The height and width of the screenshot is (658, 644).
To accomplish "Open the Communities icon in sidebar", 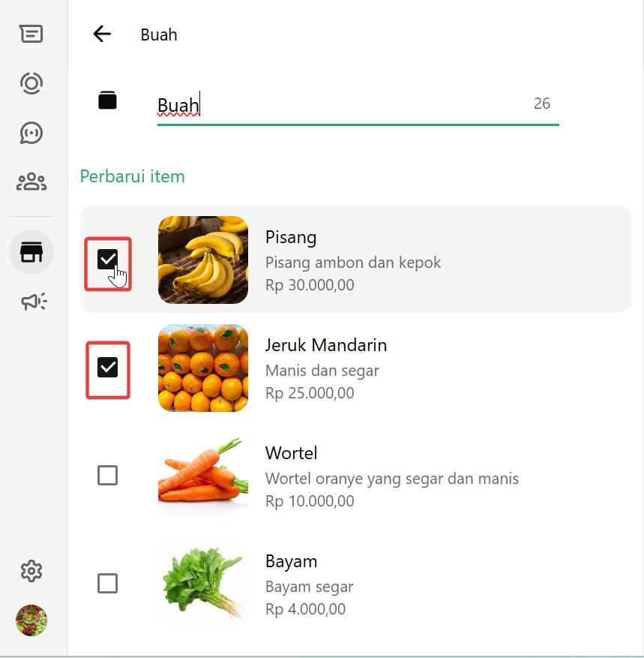I will pyautogui.click(x=31, y=182).
